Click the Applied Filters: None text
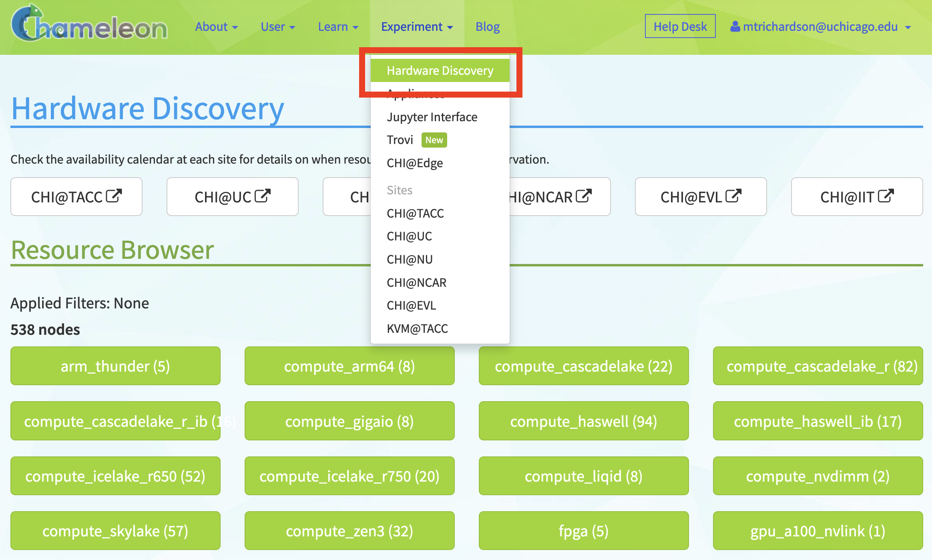This screenshot has width=932, height=560. [x=80, y=303]
